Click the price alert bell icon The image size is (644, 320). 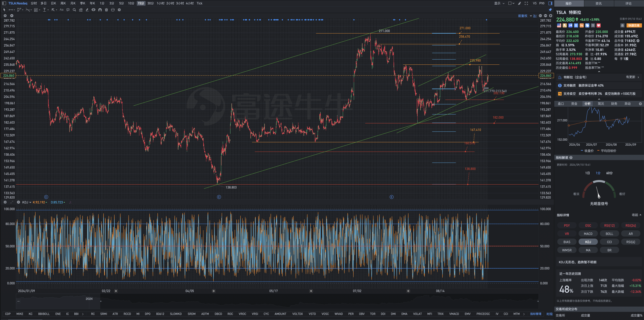click(x=622, y=25)
